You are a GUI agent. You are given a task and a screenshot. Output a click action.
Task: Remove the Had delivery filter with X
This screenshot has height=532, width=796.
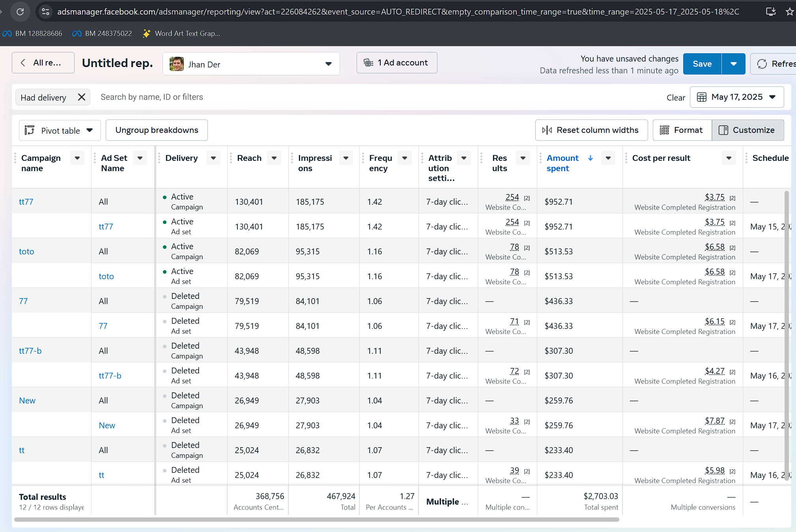point(82,97)
